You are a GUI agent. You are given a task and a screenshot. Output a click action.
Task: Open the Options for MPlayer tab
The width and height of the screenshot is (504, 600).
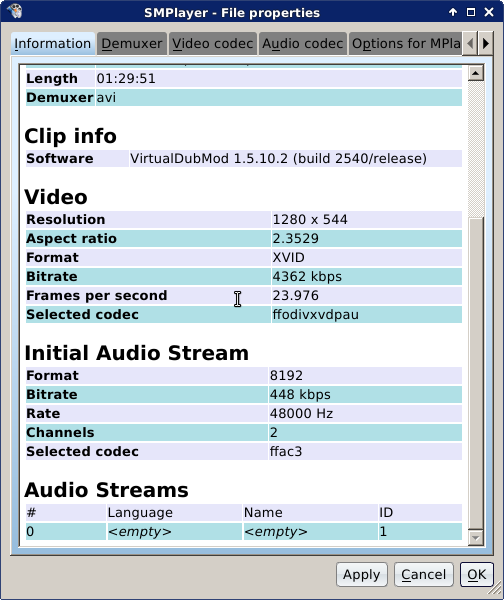pos(405,43)
